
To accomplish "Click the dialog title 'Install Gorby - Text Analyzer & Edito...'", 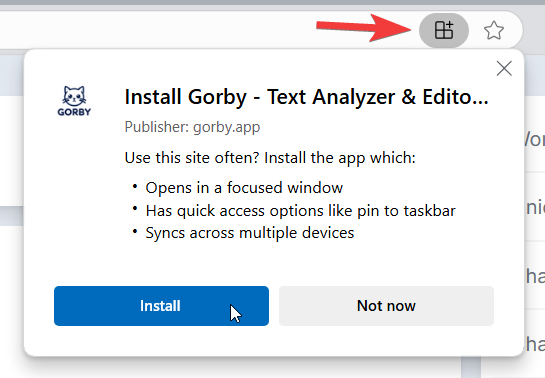I will pyautogui.click(x=306, y=97).
